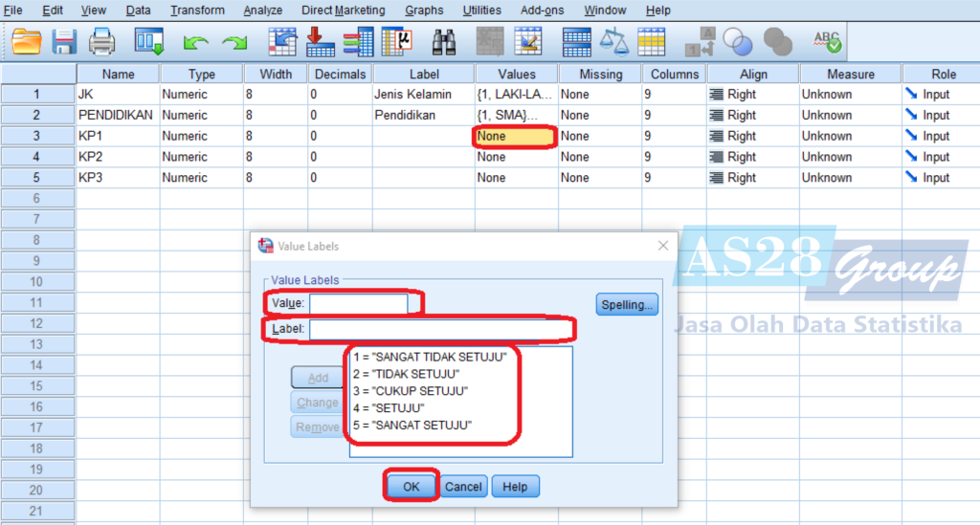The width and height of the screenshot is (980, 525).
Task: Click the Values cell for KP1
Action: pos(515,136)
